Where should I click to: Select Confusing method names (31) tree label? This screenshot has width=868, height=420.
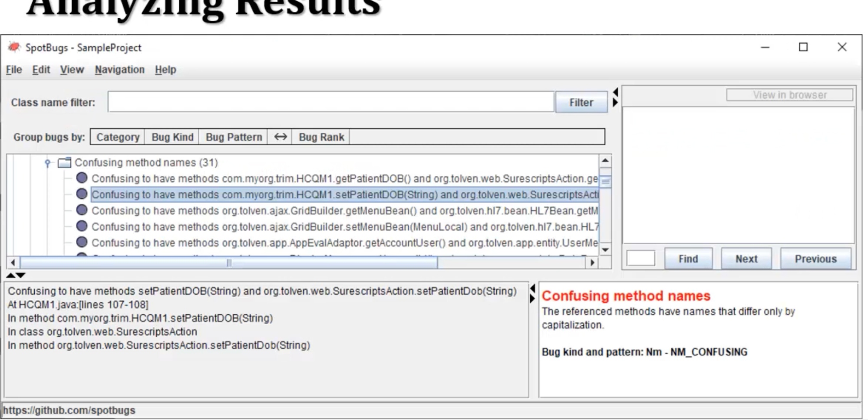pos(146,163)
